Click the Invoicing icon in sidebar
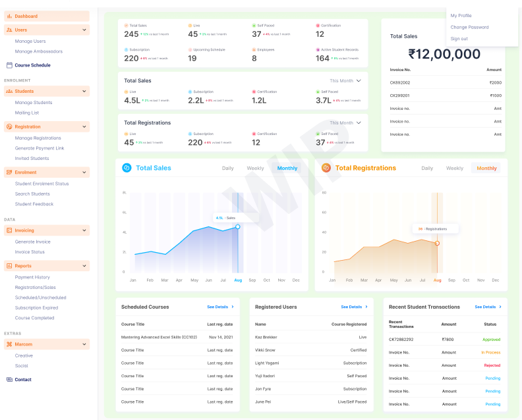The width and height of the screenshot is (522, 420). (9, 230)
